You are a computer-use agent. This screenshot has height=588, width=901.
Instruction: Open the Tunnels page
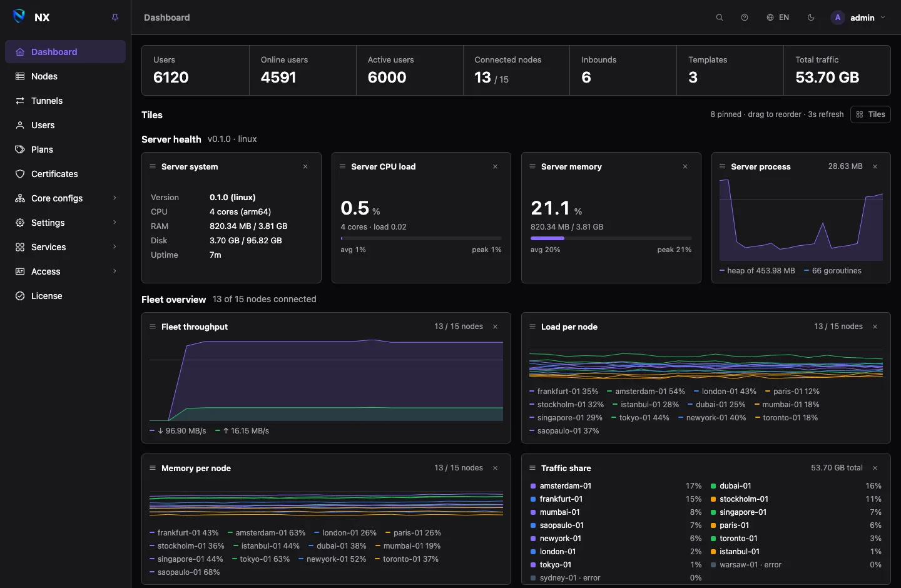(x=65, y=101)
